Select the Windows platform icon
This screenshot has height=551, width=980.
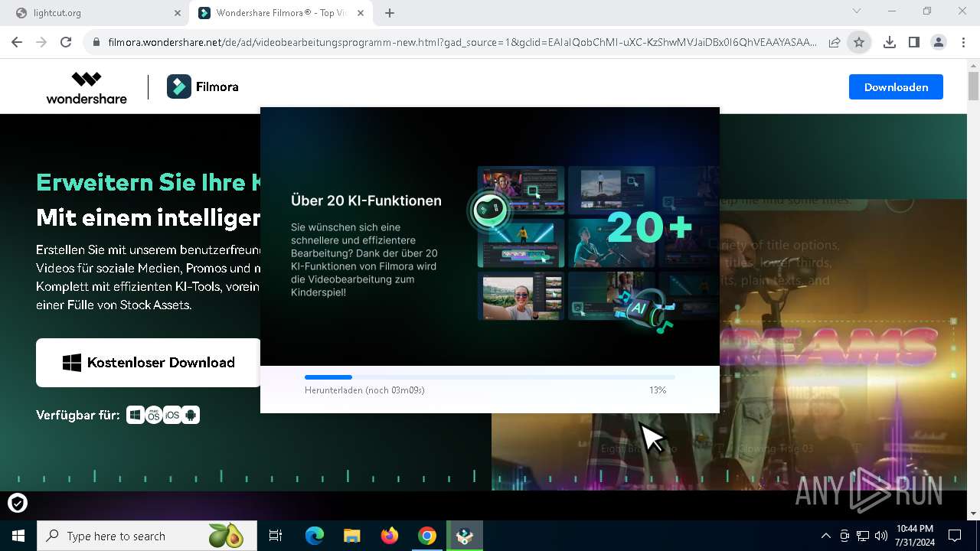[x=136, y=415]
